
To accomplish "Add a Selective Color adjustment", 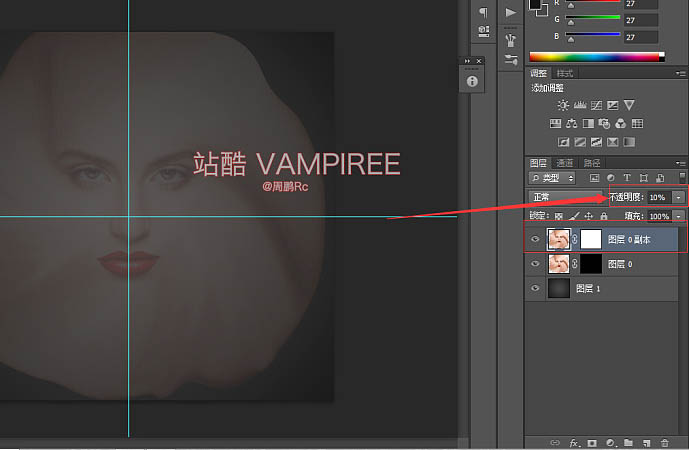I will 613,142.
